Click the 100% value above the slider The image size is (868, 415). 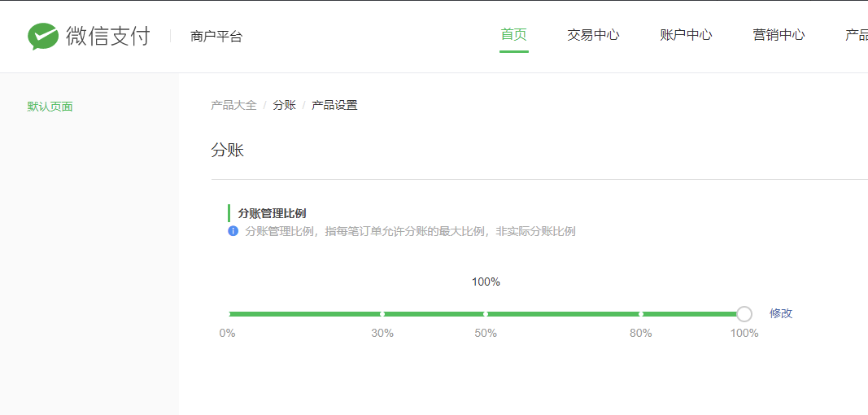coord(486,282)
